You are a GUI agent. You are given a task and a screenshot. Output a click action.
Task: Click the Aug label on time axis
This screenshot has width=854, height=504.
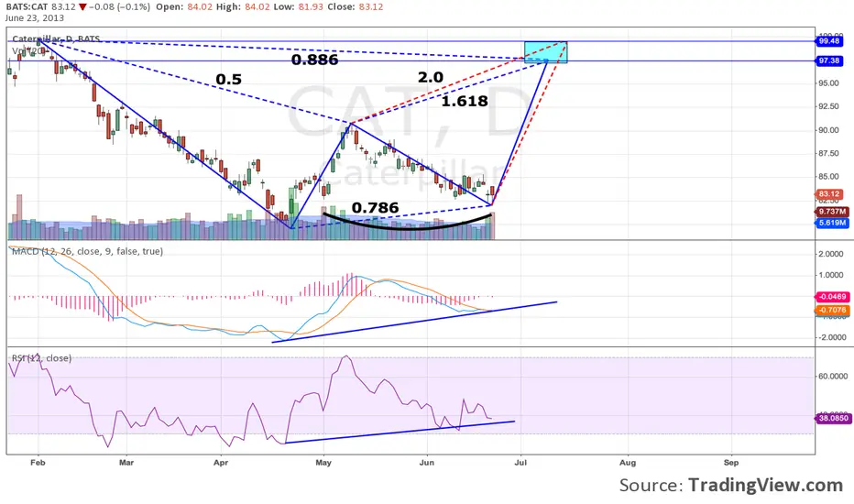pyautogui.click(x=628, y=463)
